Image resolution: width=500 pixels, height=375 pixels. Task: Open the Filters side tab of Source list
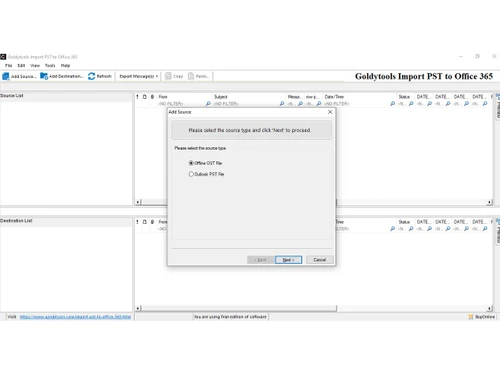[x=498, y=106]
